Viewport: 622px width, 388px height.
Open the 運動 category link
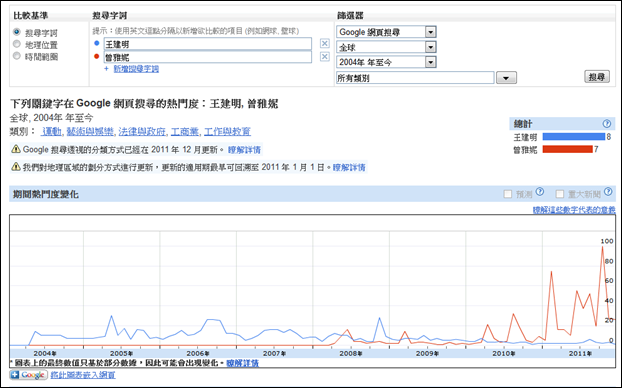click(52, 131)
